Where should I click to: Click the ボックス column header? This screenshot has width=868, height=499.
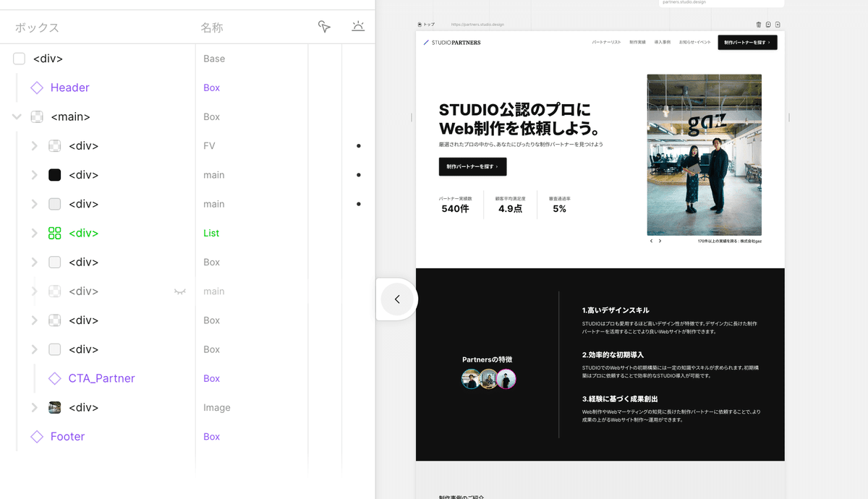(37, 27)
